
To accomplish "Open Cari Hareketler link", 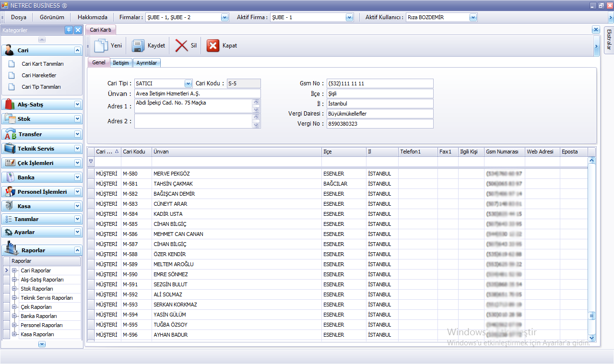I will [39, 75].
